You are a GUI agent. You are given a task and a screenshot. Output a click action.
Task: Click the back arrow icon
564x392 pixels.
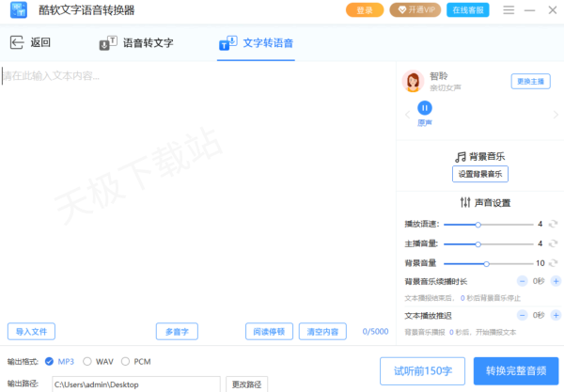17,42
